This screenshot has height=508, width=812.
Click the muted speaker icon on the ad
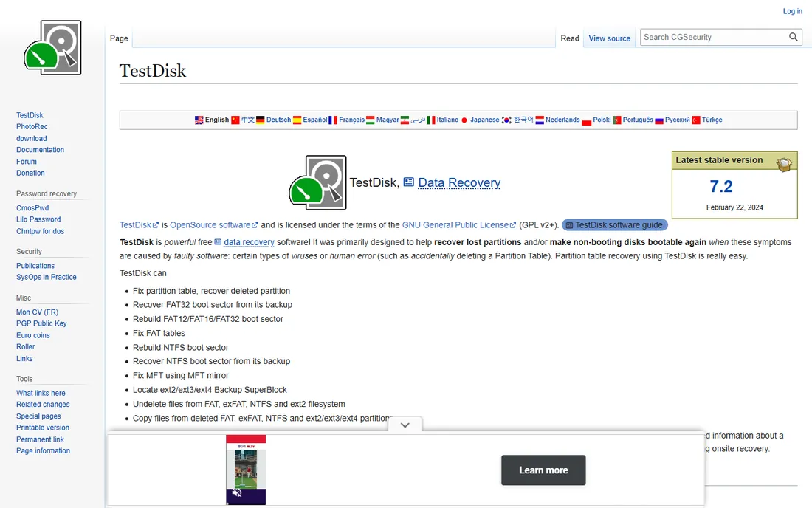pos(237,492)
